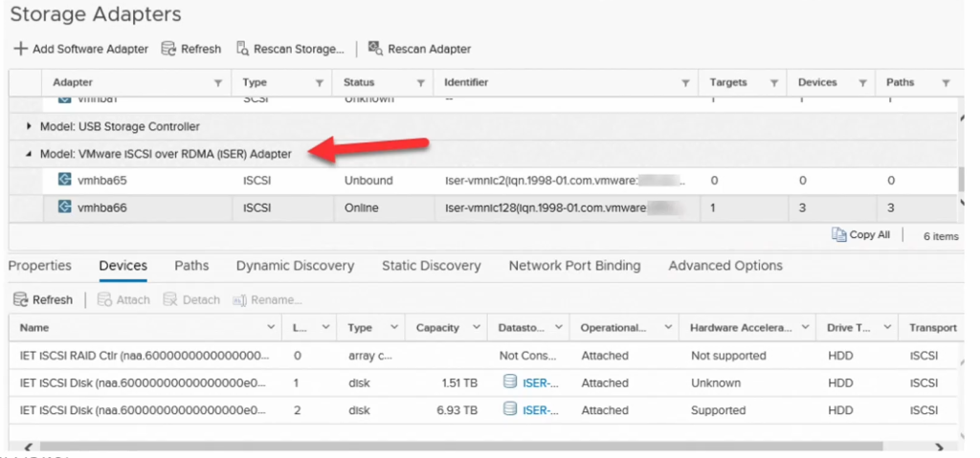Click right arrow of devices horizontal scrollbar
This screenshot has width=980, height=458.
coord(939,447)
